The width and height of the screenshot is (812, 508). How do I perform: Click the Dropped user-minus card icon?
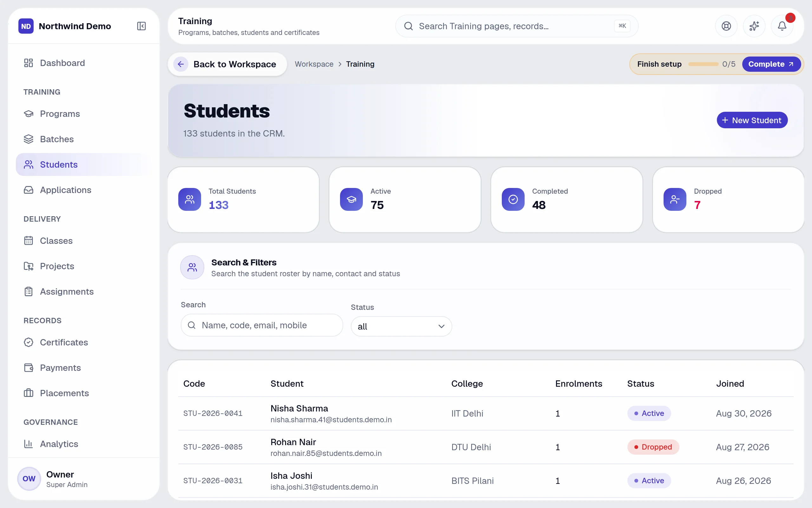coord(675,199)
